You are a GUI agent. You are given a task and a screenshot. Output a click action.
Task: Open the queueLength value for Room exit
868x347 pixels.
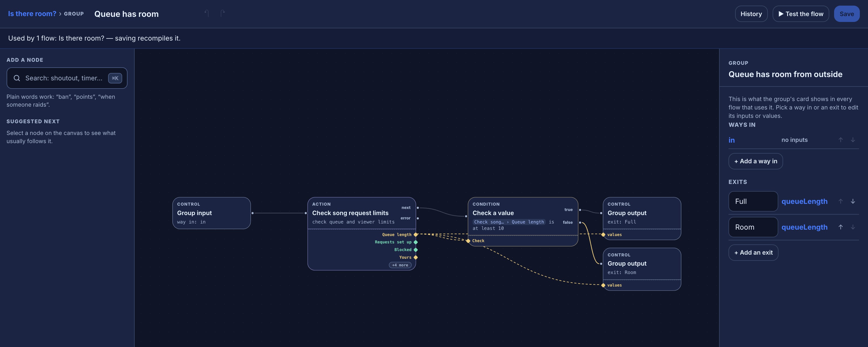click(x=804, y=227)
